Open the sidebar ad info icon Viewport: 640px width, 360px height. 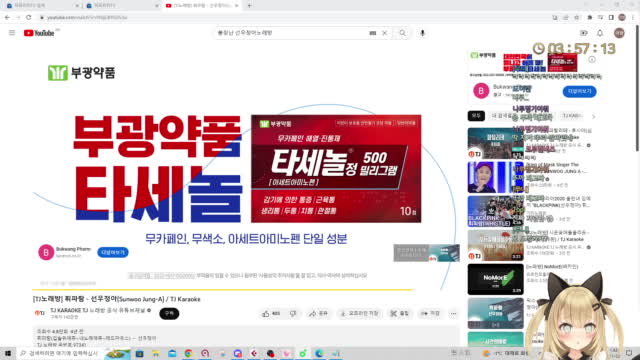(592, 59)
